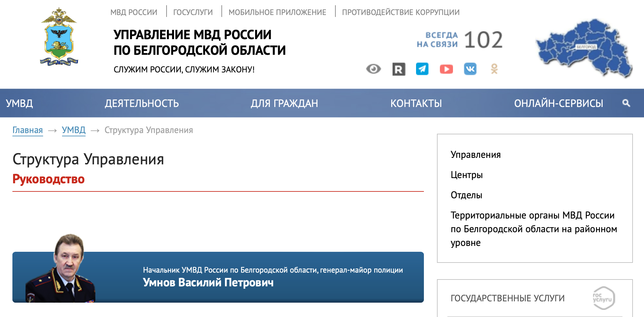Click the ГОСУДАРСТВЕННЫЕ УСЛУГИ heading
Viewport: 644px width, 317px height.
click(507, 298)
